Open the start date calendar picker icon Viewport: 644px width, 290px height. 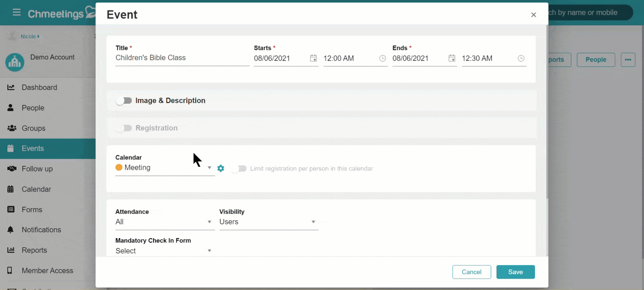point(313,58)
